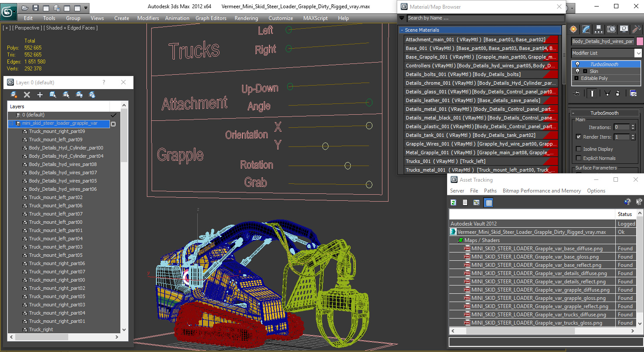Open the Graph Editors menu
The image size is (644, 352).
(211, 18)
